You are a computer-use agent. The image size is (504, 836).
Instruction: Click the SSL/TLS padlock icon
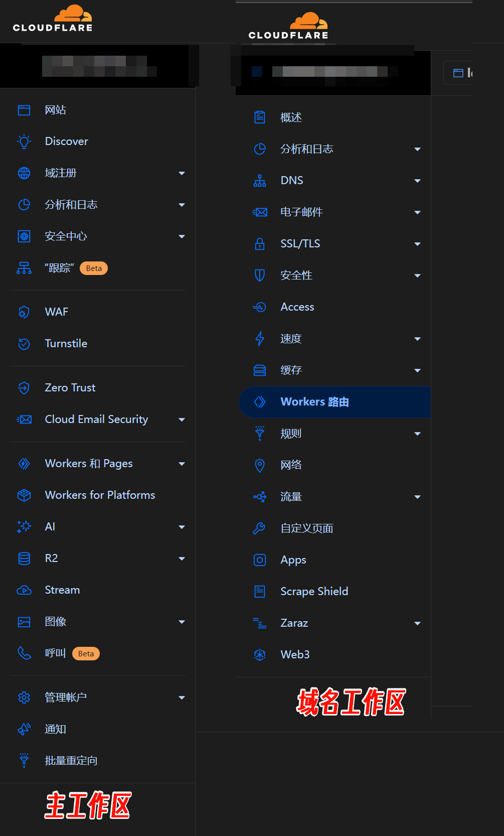click(260, 244)
